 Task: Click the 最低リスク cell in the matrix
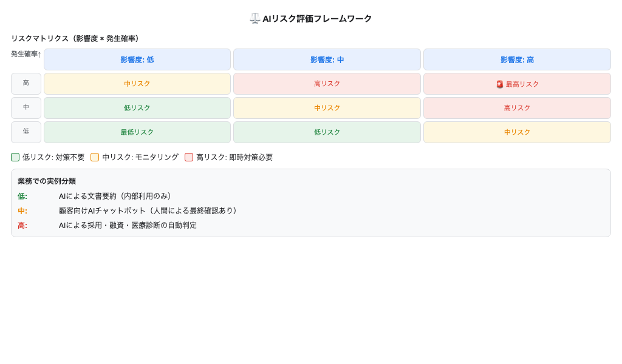(x=137, y=132)
